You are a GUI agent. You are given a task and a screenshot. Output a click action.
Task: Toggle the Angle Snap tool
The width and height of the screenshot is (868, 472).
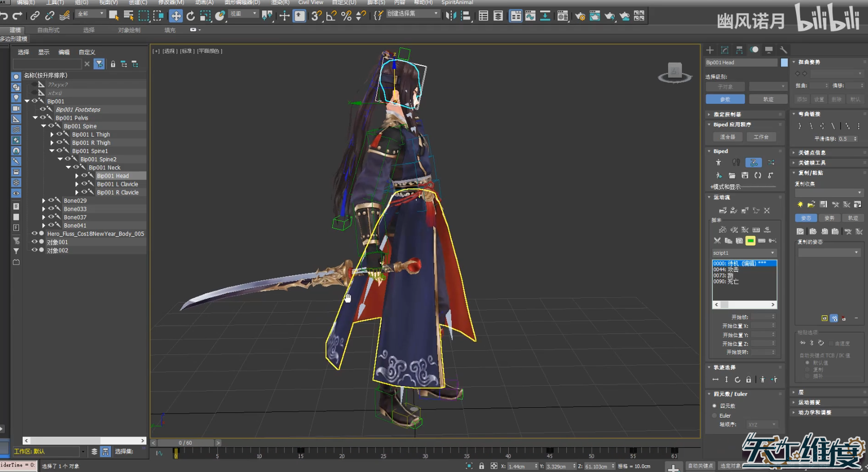[331, 16]
